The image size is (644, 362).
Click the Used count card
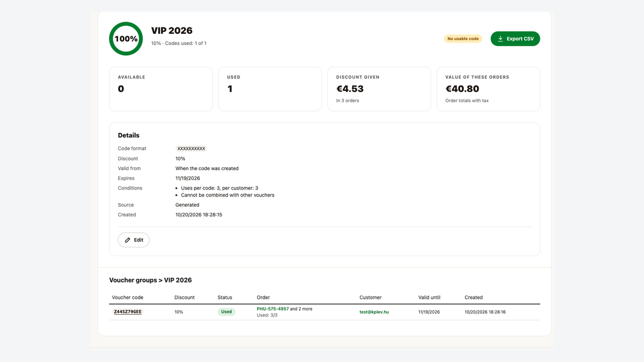click(270, 89)
